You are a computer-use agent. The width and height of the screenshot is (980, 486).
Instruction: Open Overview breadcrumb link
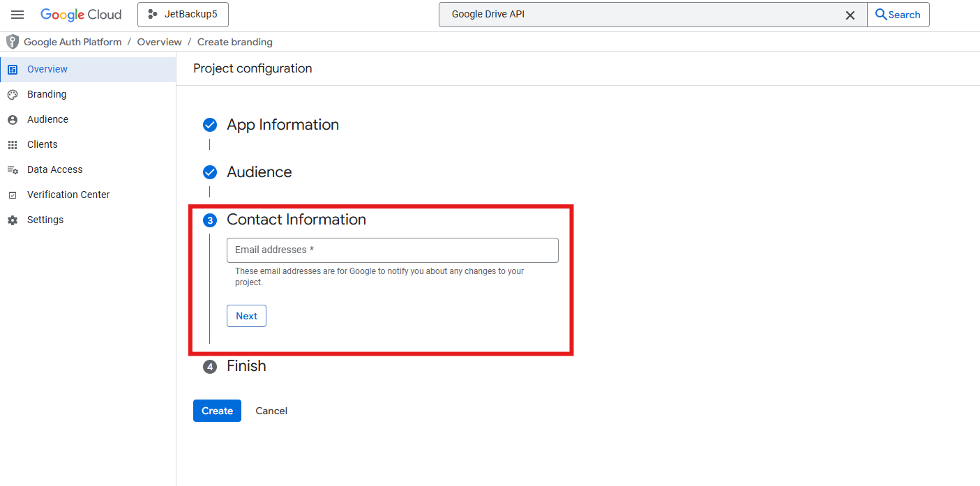click(159, 42)
